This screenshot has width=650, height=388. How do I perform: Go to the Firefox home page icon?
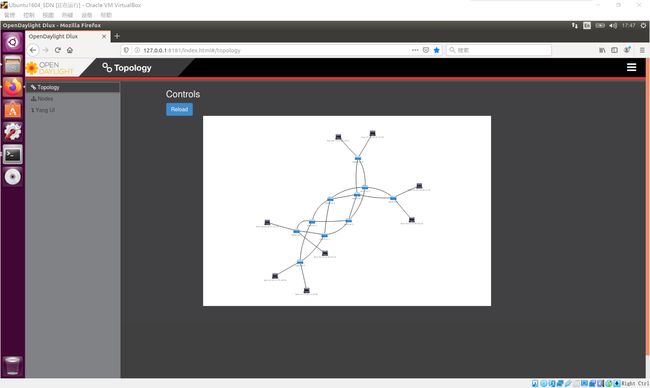pyautogui.click(x=70, y=50)
